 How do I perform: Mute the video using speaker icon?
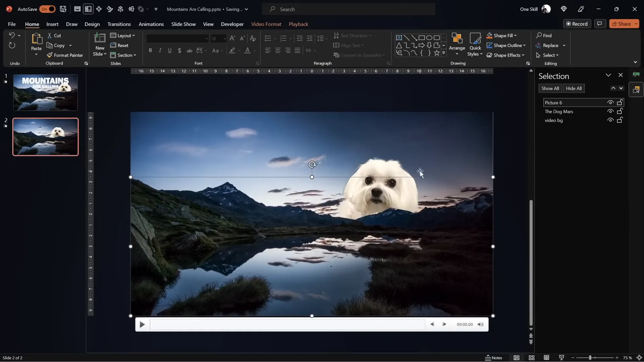click(x=481, y=324)
